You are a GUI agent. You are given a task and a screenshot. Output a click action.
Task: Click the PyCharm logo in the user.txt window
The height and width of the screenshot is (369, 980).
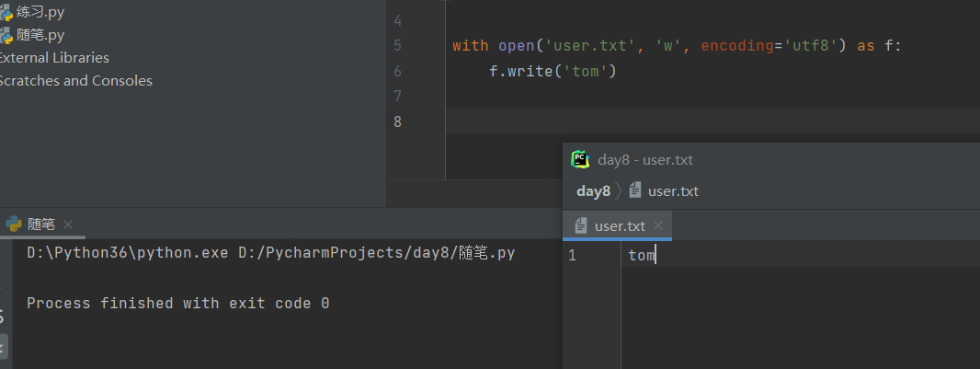pos(580,159)
